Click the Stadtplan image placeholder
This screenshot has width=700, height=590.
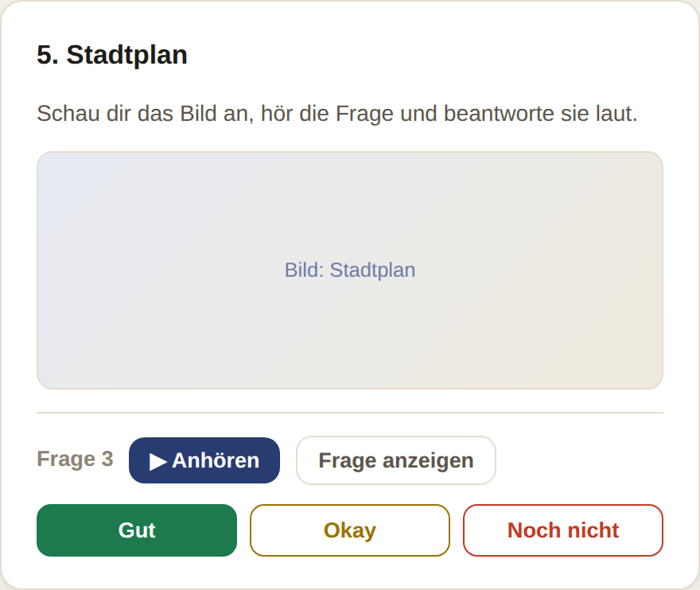point(350,270)
